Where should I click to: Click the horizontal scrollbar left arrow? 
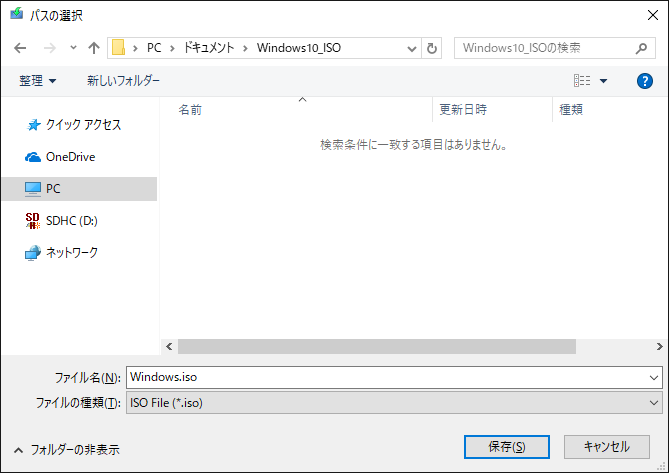click(x=169, y=346)
